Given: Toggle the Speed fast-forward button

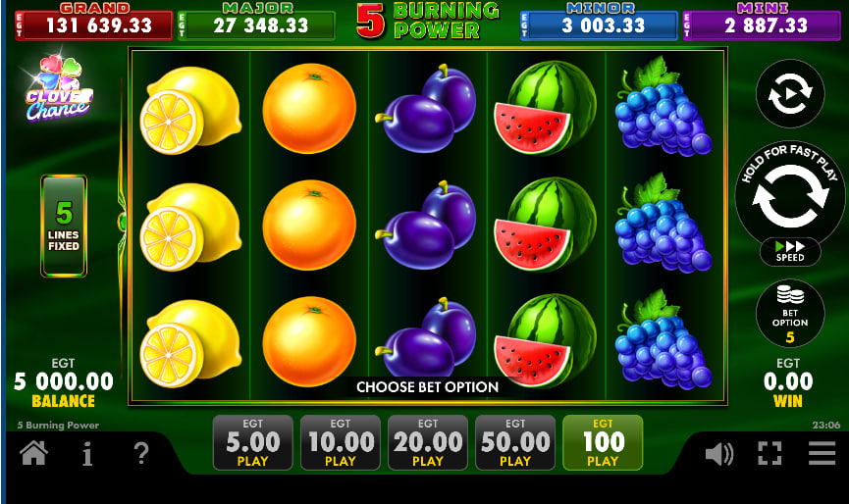Looking at the screenshot, I should point(790,252).
